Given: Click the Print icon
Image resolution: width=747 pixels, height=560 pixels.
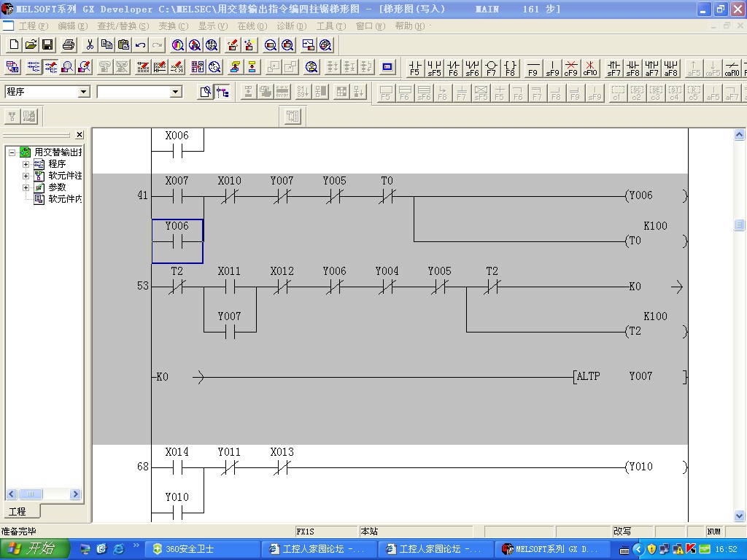Looking at the screenshot, I should pos(68,44).
